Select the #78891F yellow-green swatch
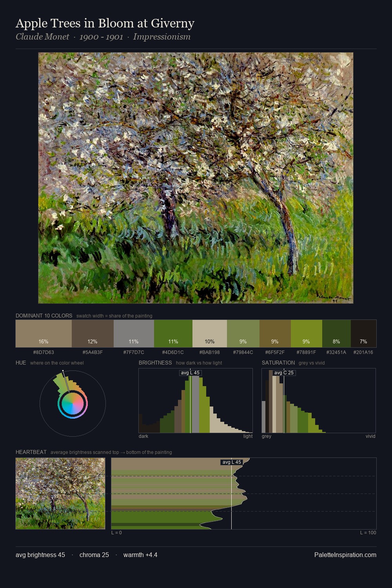Image resolution: width=392 pixels, height=588 pixels. pos(307,334)
